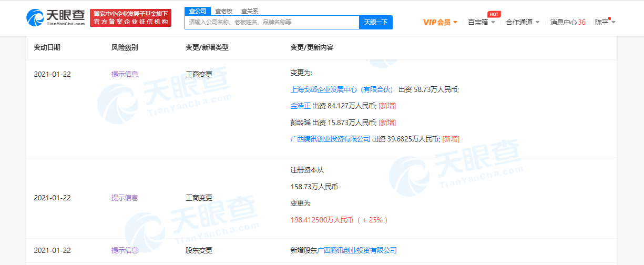Image resolution: width=644 pixels, height=265 pixels.
Task: Open the 金浩正 shareholder link
Action: [300, 106]
